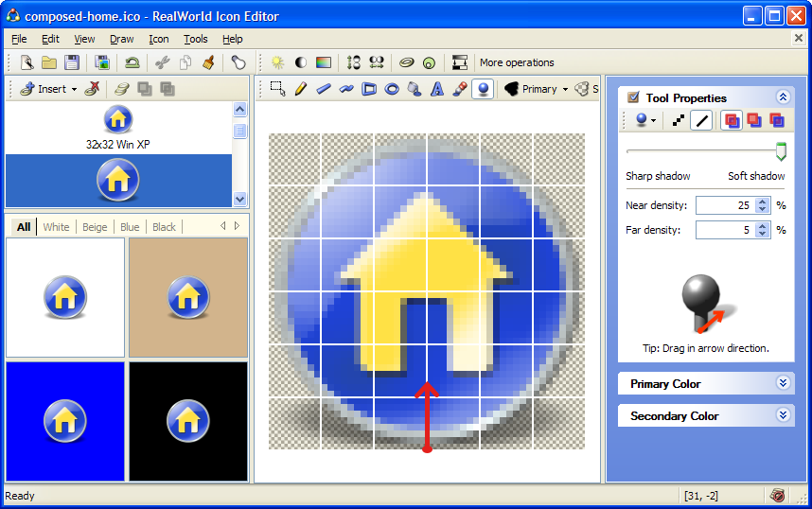The width and height of the screenshot is (812, 509).
Task: Click the More operations button
Action: [x=517, y=62]
